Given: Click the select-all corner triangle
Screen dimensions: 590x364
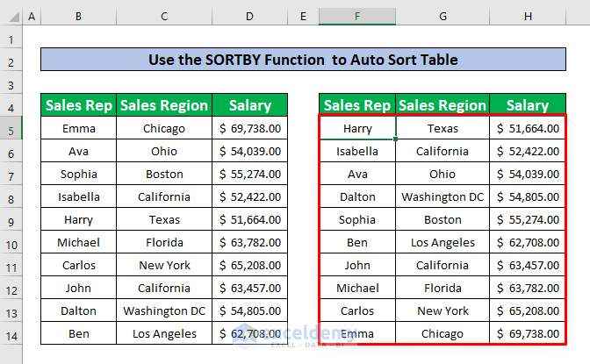Looking at the screenshot, I should click(x=11, y=17).
